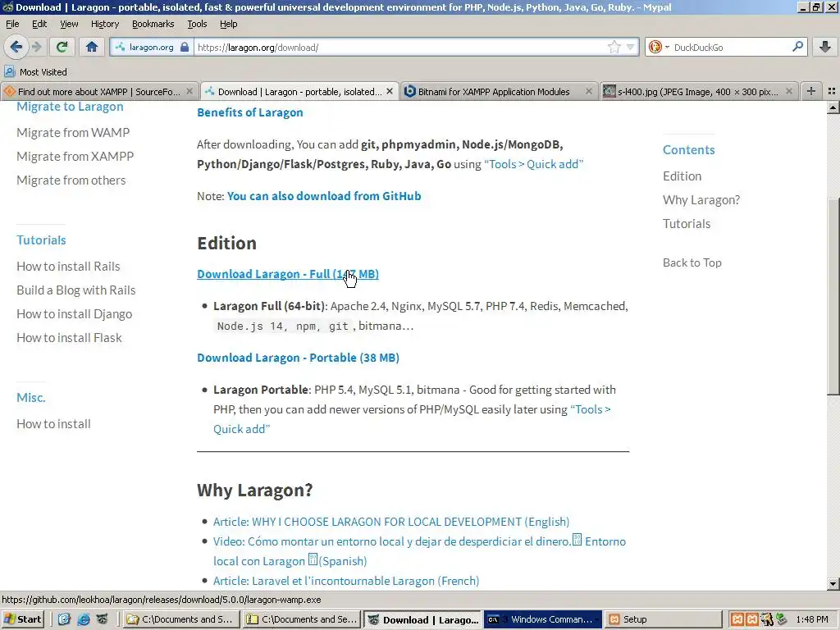
Task: Open the Windows Start button
Action: point(22,619)
